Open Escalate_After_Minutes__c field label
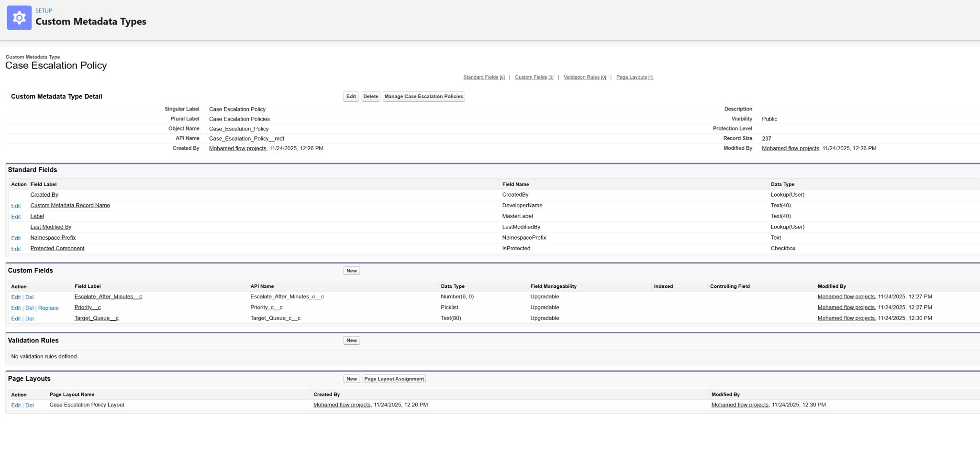Image resolution: width=980 pixels, height=473 pixels. (108, 297)
